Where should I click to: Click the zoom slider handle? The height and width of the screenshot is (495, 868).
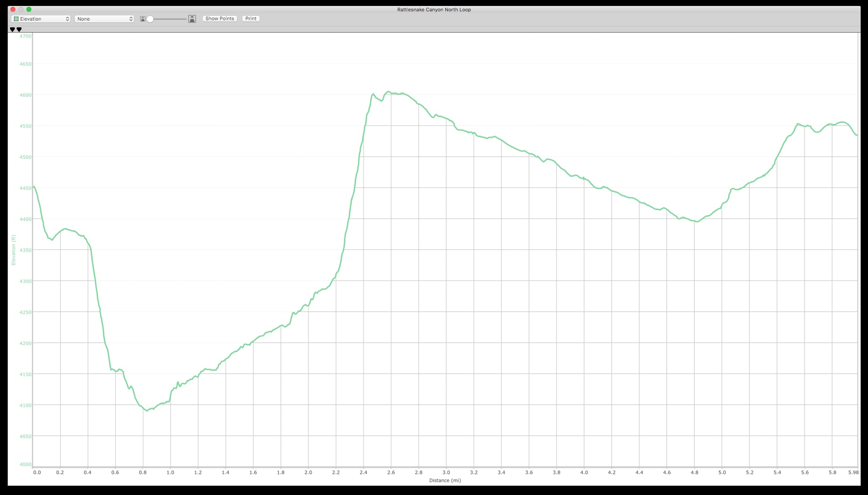point(150,19)
